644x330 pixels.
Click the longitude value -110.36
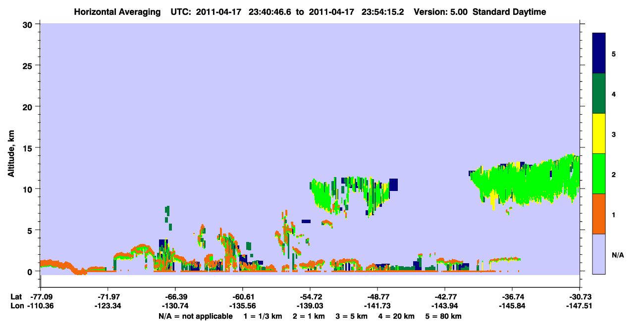pyautogui.click(x=40, y=306)
